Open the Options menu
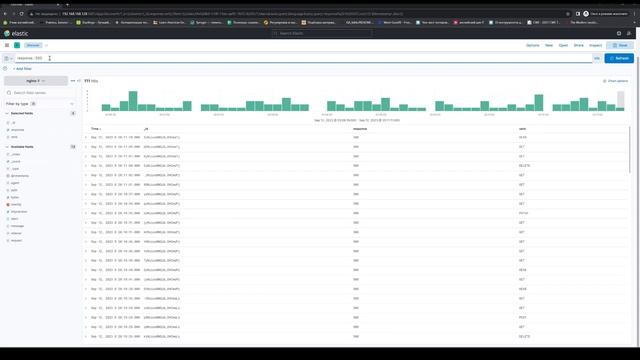Image resolution: width=640 pixels, height=360 pixels. 533,45
